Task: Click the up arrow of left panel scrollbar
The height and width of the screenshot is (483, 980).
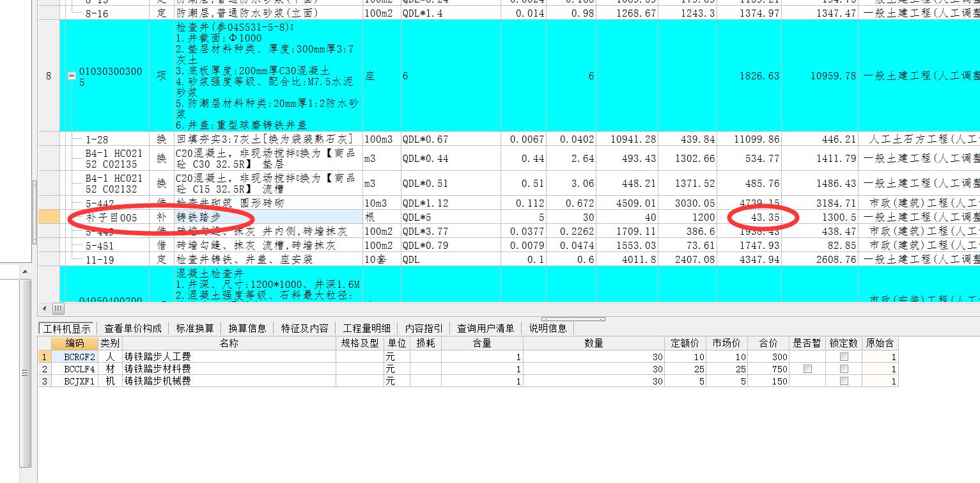Action: [25, 271]
